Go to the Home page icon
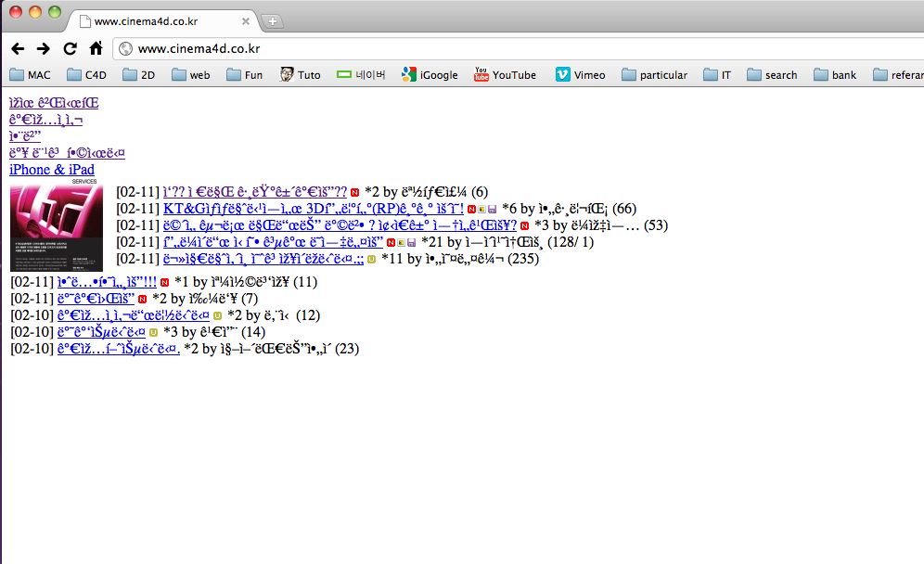The image size is (924, 564). coord(96,48)
